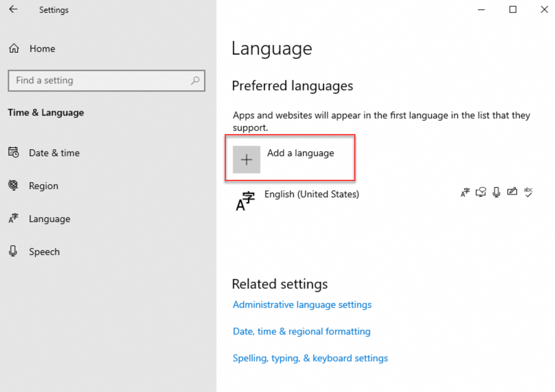
Task: Click the Home icon in the sidebar
Action: click(x=14, y=48)
